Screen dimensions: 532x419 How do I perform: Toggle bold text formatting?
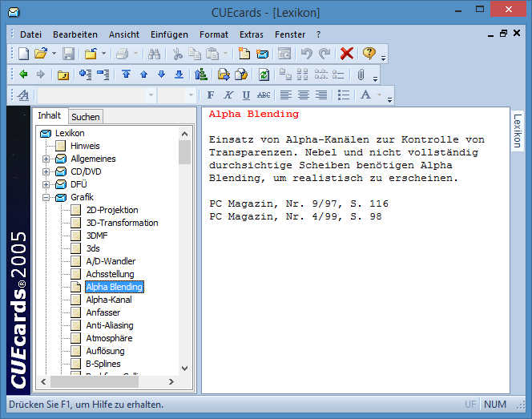pos(212,95)
